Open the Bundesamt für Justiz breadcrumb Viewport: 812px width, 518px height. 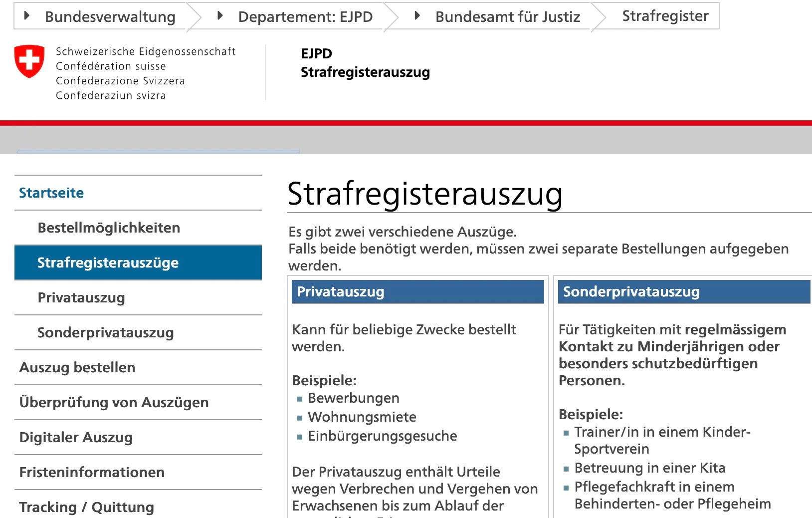508,17
